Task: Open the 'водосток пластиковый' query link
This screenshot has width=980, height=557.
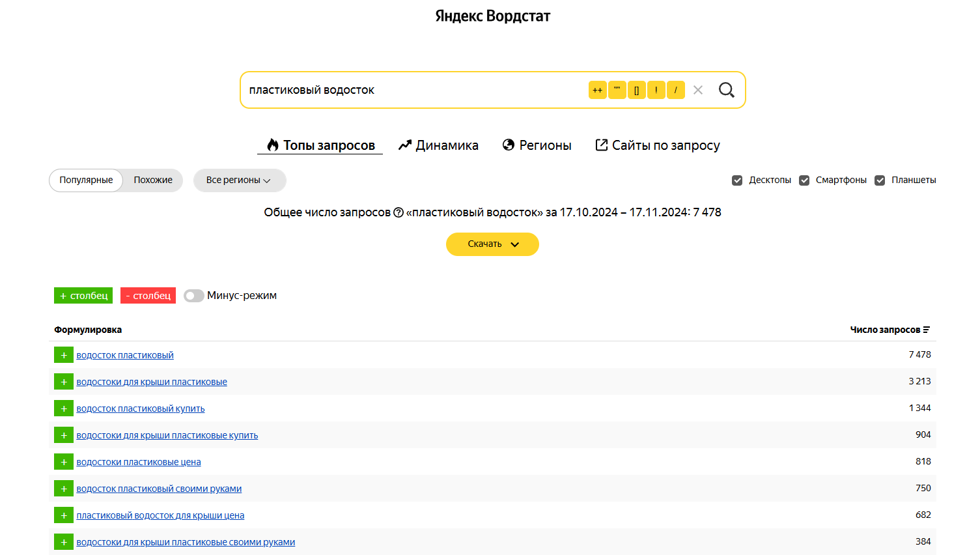Action: click(x=125, y=355)
